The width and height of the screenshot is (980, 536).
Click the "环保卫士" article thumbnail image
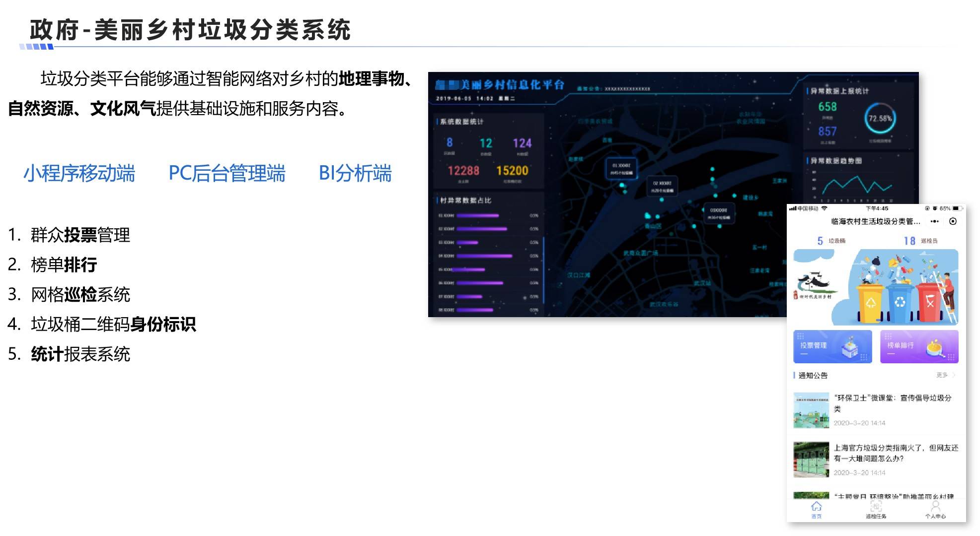coord(811,410)
